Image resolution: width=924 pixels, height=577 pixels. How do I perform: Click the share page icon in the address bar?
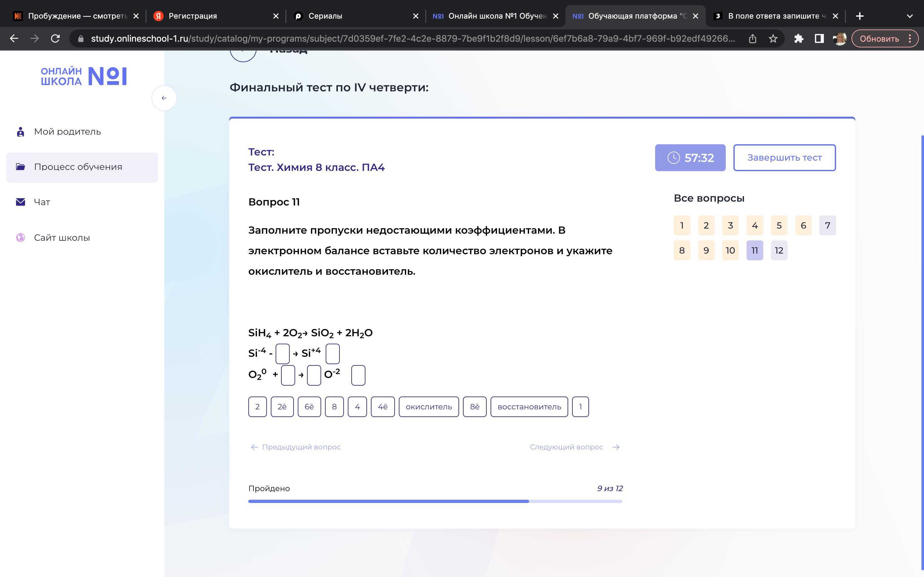(752, 38)
